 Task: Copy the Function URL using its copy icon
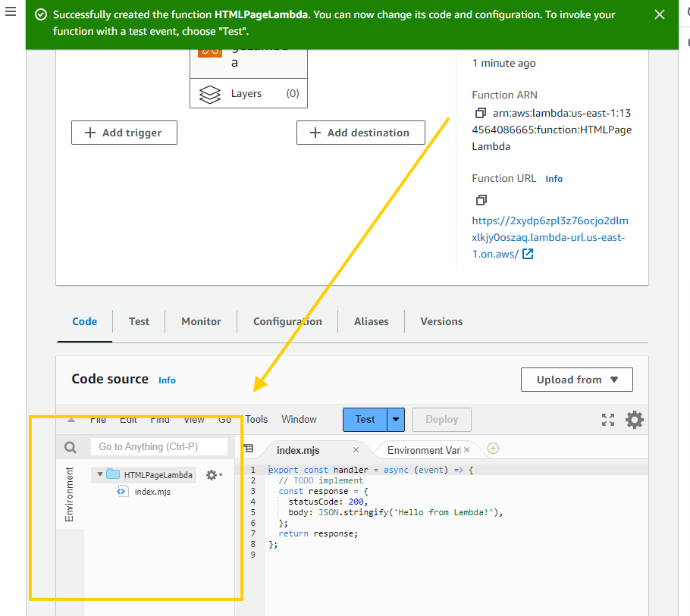coord(480,200)
